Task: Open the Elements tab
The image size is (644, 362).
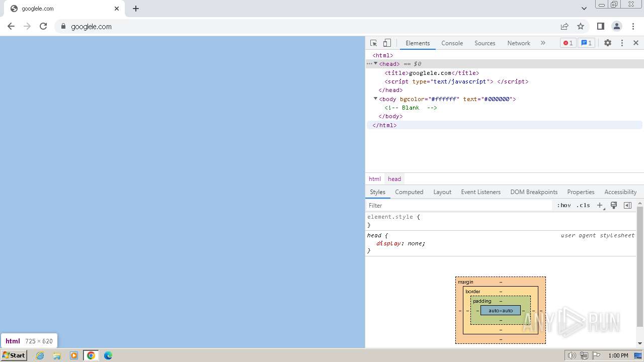Action: 418,43
